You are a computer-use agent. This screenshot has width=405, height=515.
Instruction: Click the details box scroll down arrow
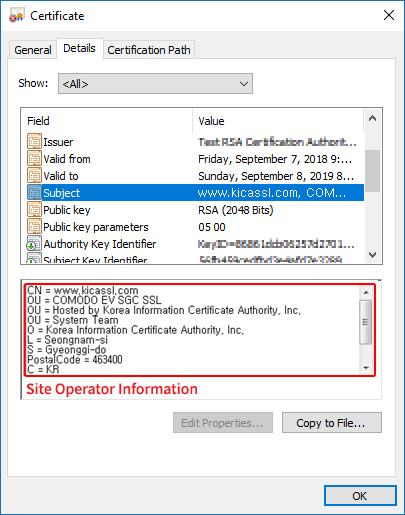click(366, 368)
